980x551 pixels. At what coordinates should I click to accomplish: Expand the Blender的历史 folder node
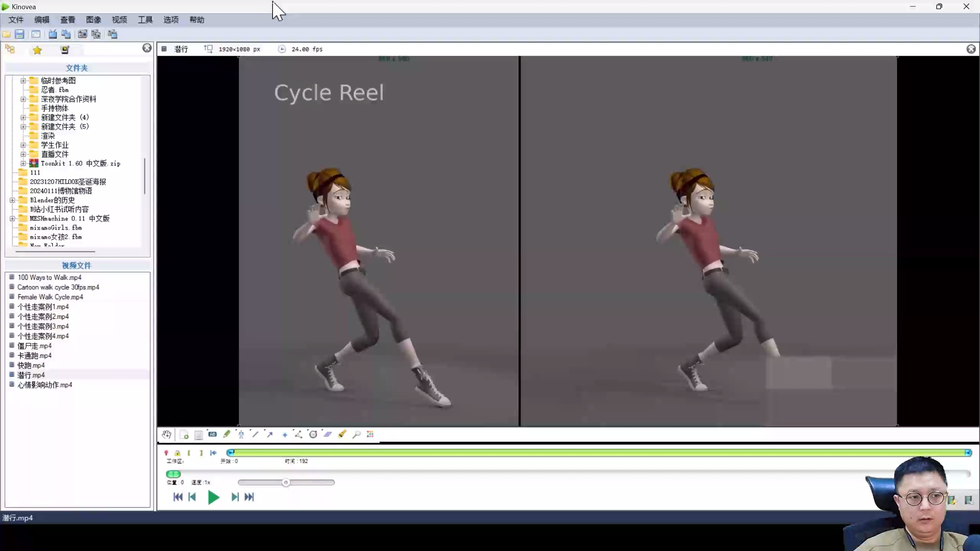(x=12, y=200)
